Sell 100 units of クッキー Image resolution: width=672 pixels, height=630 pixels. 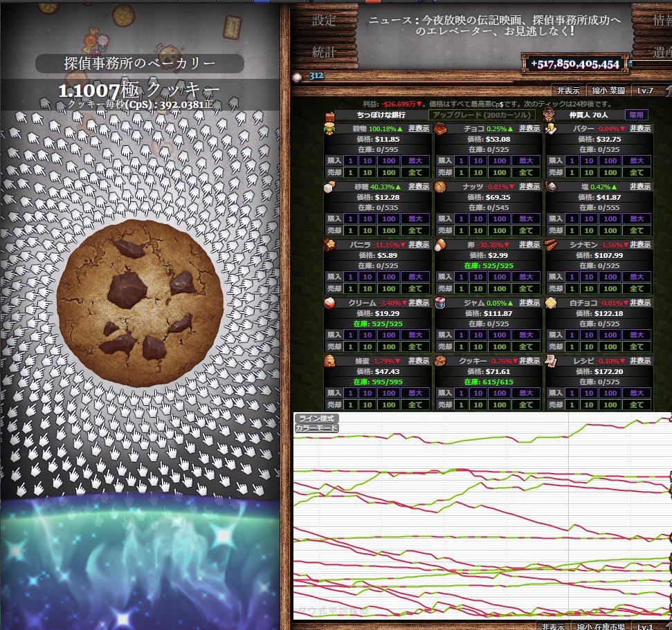coord(499,405)
